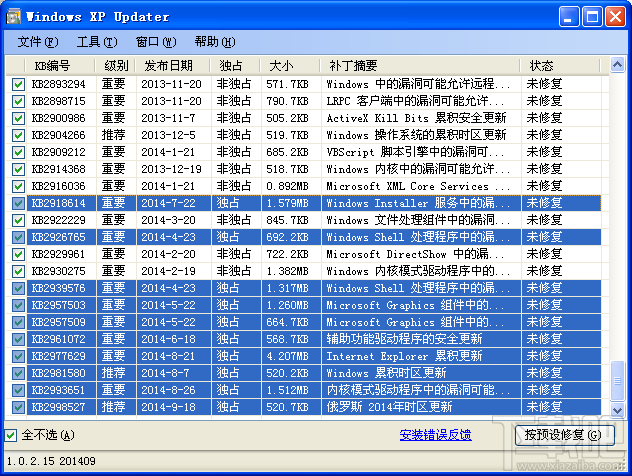Click the vertical scrollbar thumb

pos(617,381)
